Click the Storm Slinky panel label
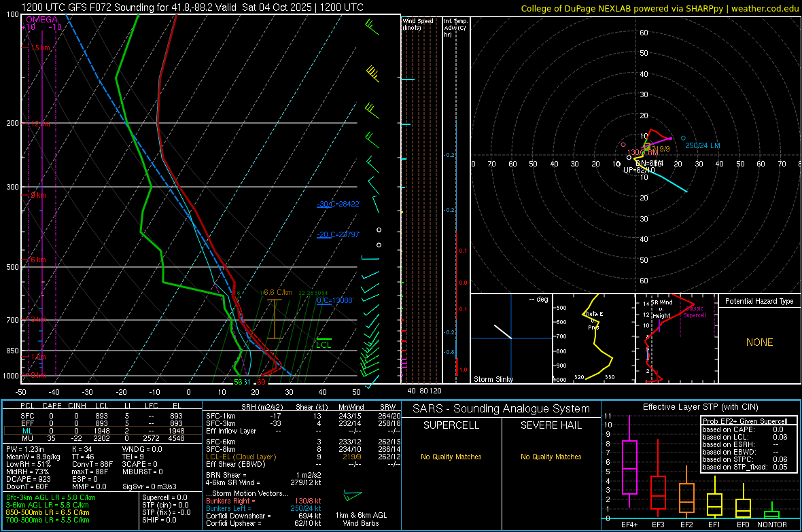 click(493, 379)
